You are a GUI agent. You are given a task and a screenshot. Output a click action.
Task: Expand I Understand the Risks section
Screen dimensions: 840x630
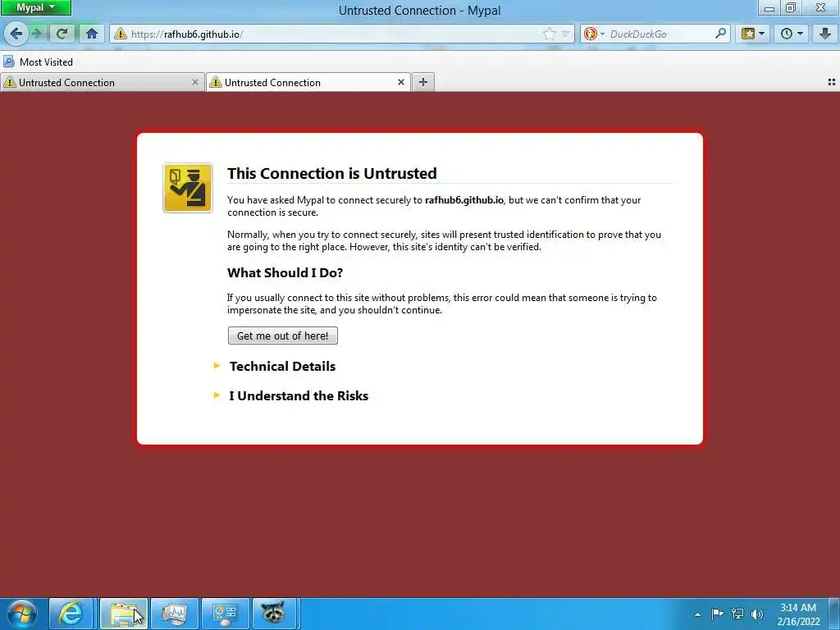click(299, 396)
